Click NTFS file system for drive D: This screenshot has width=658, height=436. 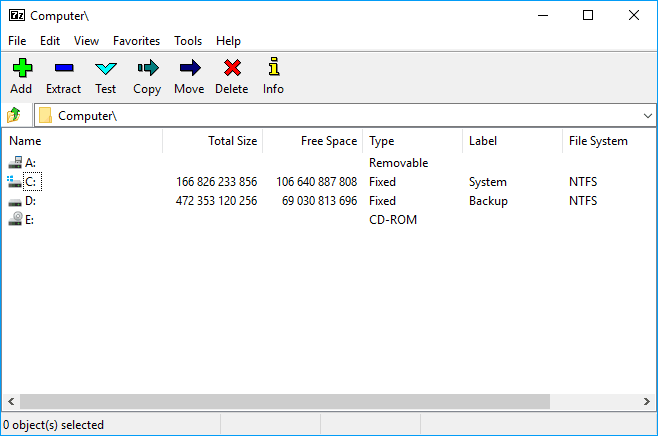tap(583, 201)
